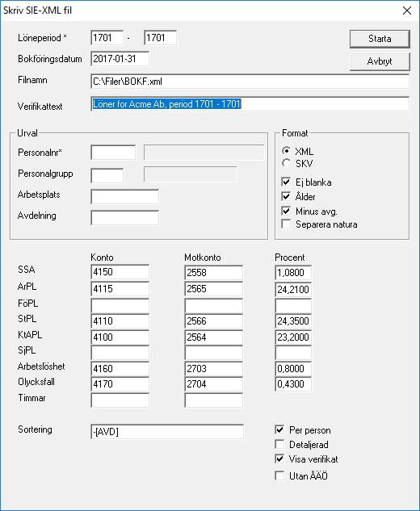The width and height of the screenshot is (420, 511).
Task: Click the Filnamn path field
Action: [x=250, y=82]
